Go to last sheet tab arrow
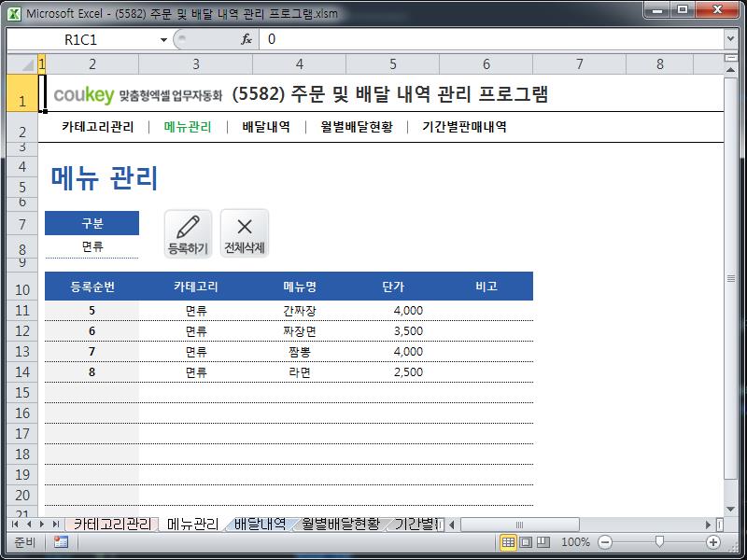Image resolution: width=747 pixels, height=560 pixels. pyautogui.click(x=56, y=525)
